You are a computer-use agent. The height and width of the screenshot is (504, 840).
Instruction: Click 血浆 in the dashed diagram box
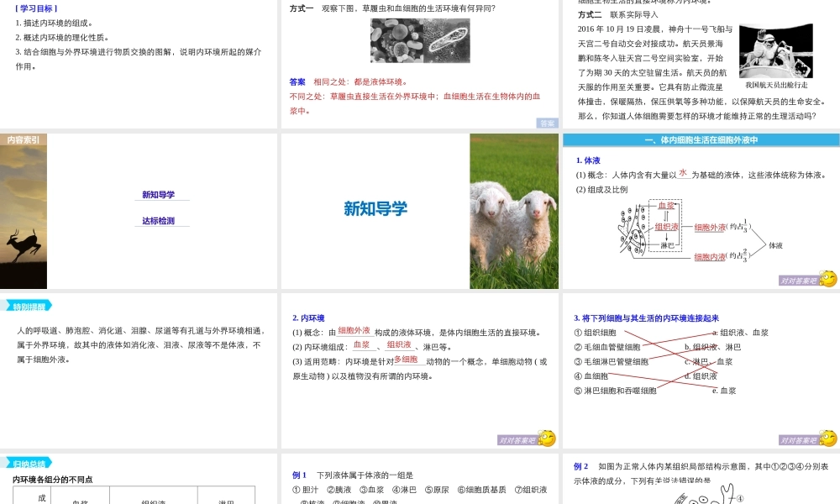tap(666, 206)
